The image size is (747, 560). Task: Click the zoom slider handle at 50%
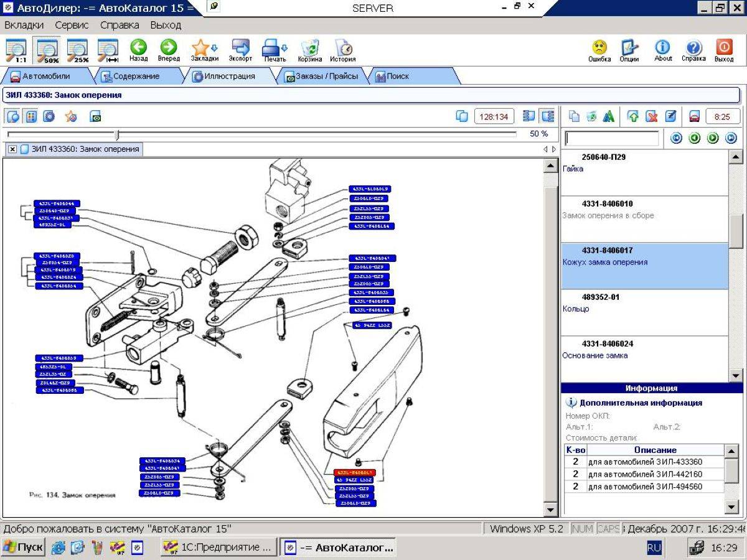[x=117, y=134]
